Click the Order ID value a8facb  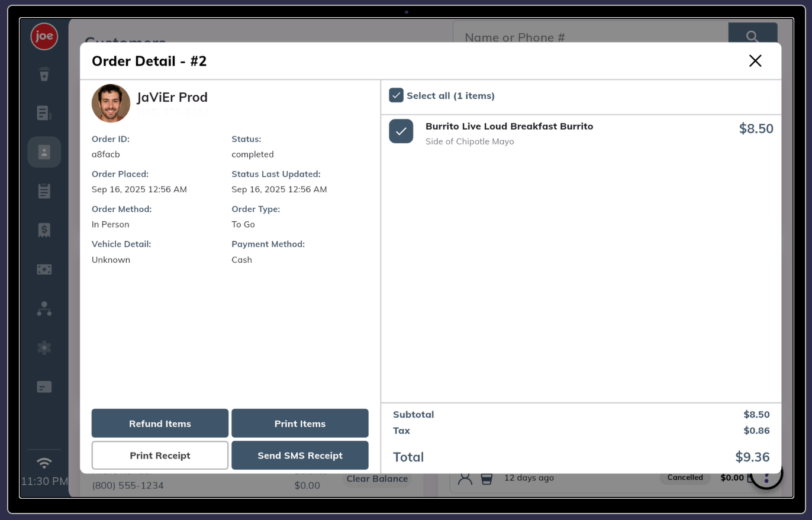[x=106, y=154]
